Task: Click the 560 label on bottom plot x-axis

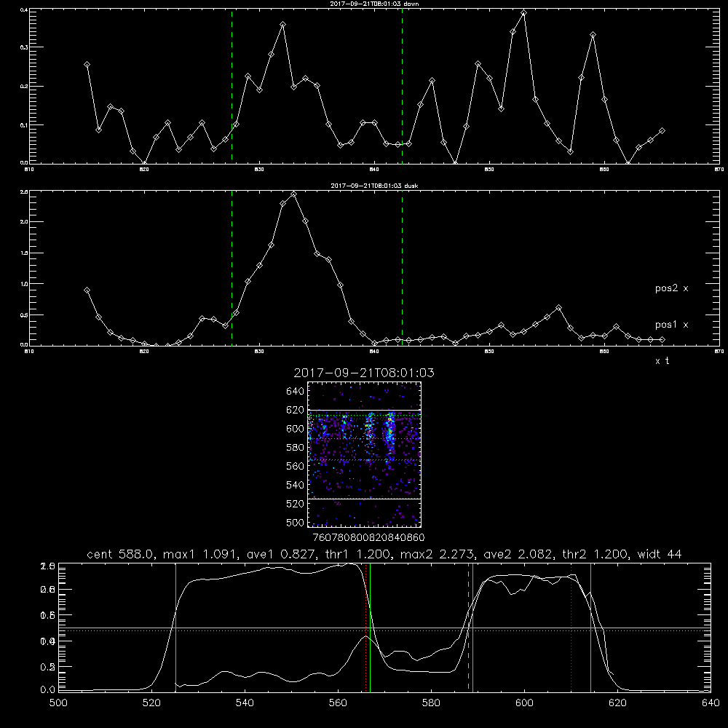Action: pyautogui.click(x=338, y=703)
